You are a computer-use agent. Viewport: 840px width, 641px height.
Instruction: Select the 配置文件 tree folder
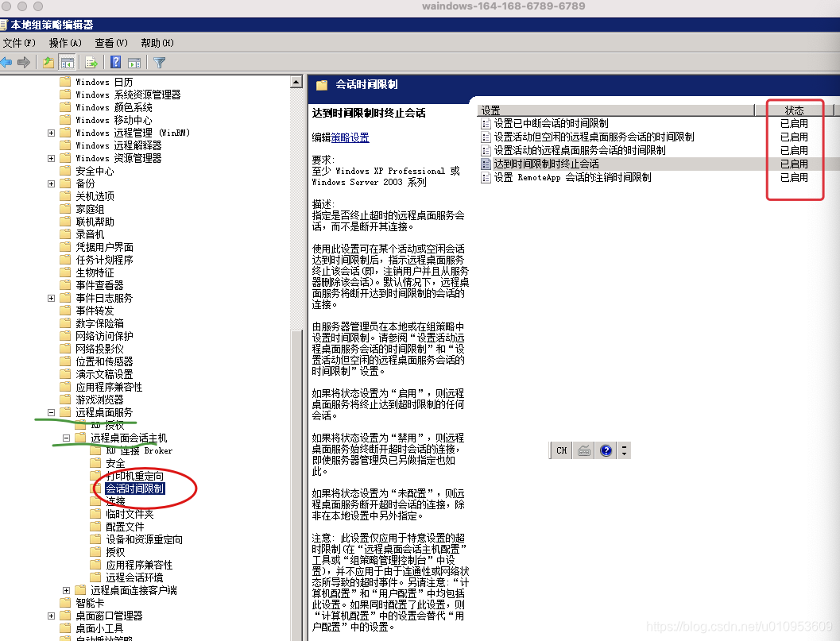point(125,527)
